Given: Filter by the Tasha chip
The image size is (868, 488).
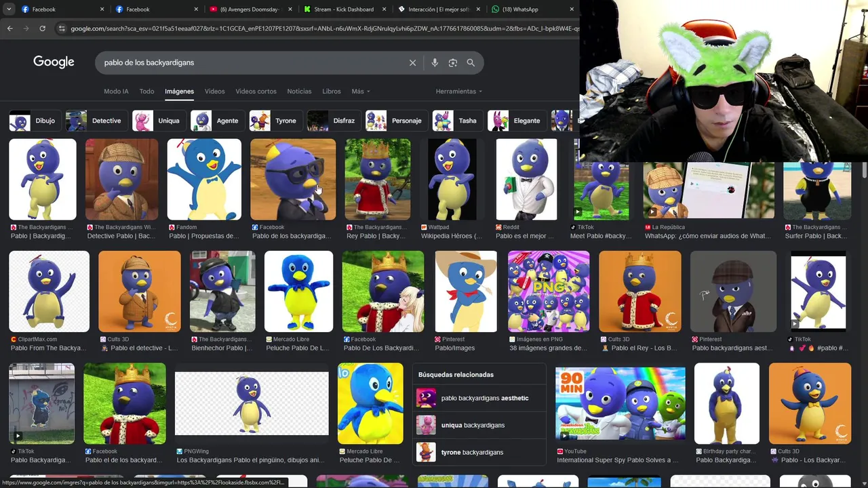Looking at the screenshot, I should [456, 121].
